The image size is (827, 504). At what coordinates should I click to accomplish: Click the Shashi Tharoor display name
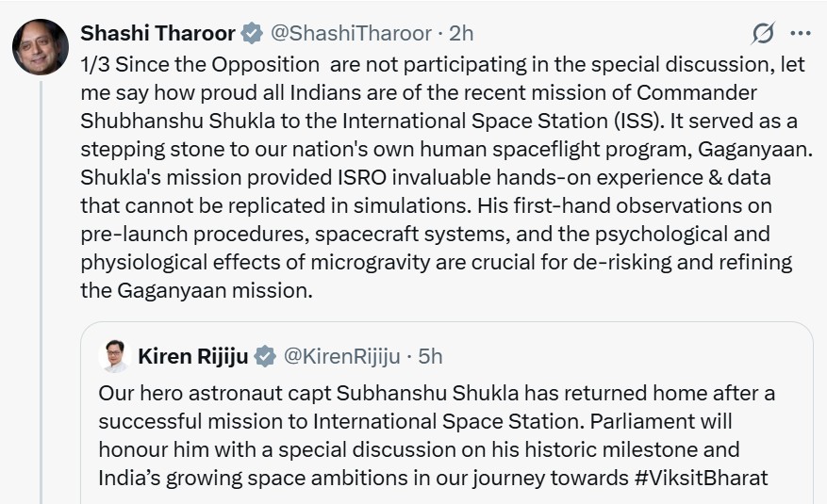tap(157, 34)
